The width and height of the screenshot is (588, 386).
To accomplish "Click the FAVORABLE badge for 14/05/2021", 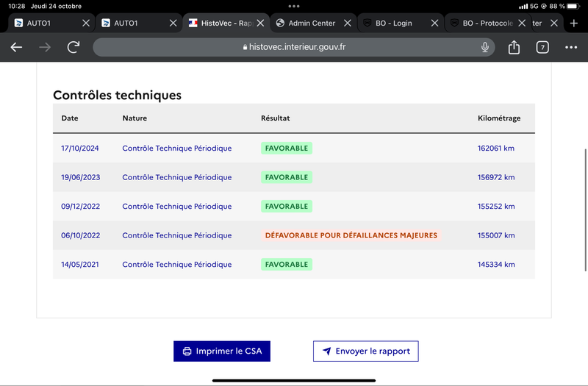I will [287, 265].
